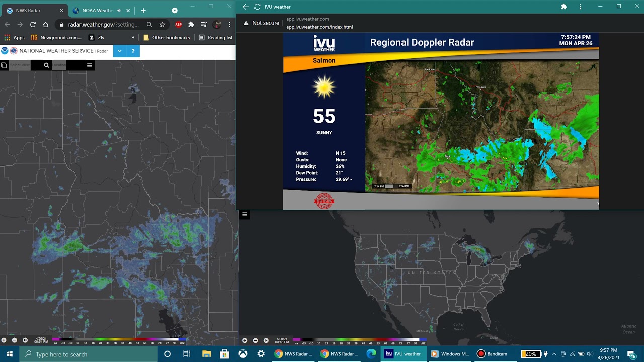Open the Reading list
The height and width of the screenshot is (362, 644).
215,38
